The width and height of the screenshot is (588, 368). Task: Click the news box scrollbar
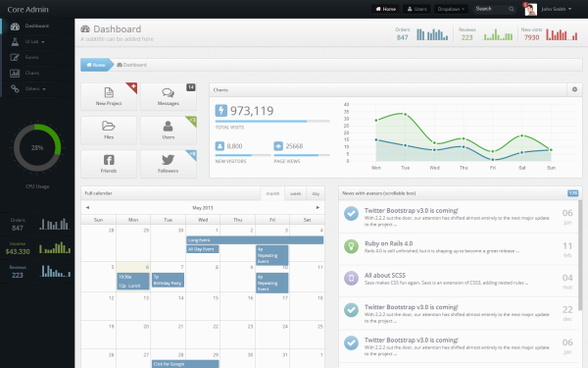(x=580, y=255)
